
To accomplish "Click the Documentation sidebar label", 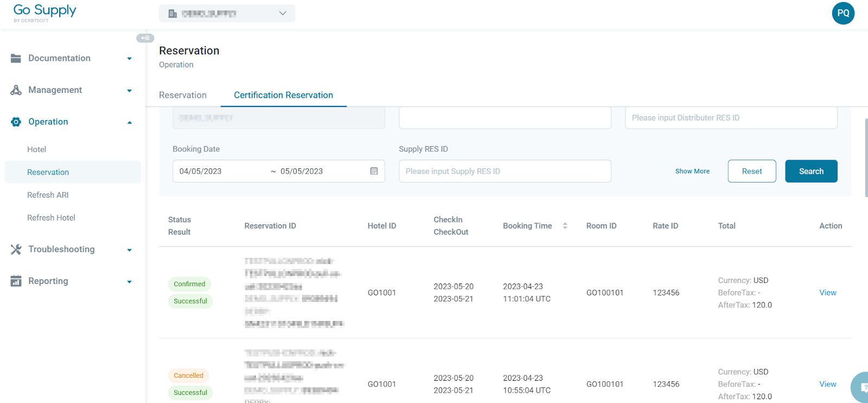I will click(59, 58).
